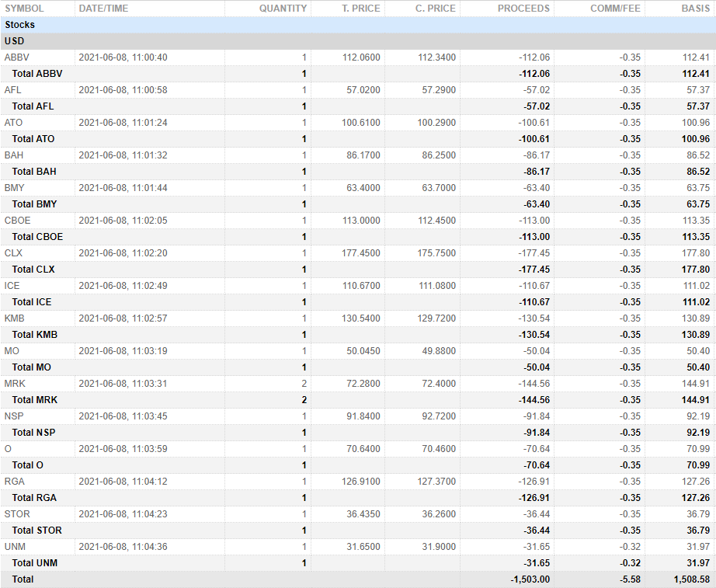Click the O symbol cell
The height and width of the screenshot is (588, 716).
pyautogui.click(x=8, y=449)
